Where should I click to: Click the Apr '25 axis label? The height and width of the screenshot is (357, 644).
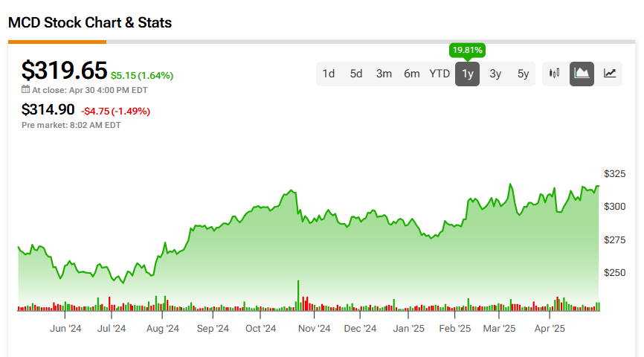[x=550, y=329]
